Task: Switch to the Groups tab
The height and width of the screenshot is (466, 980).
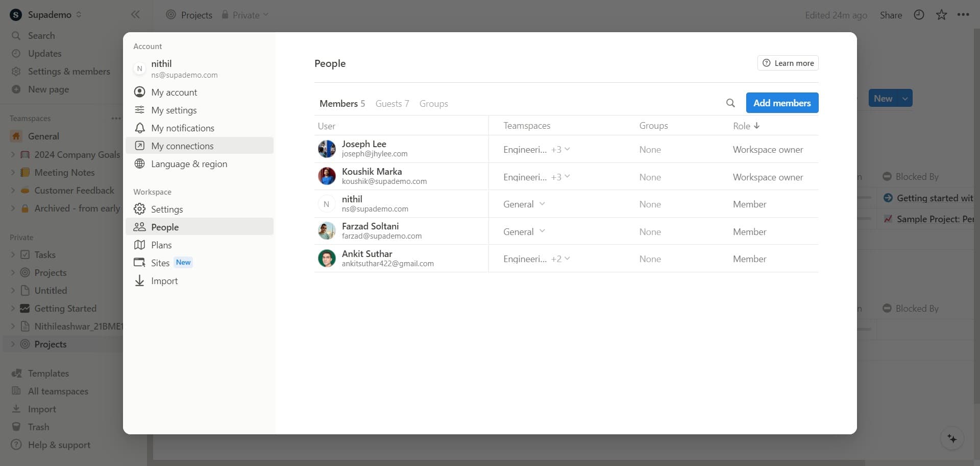Action: point(433,104)
